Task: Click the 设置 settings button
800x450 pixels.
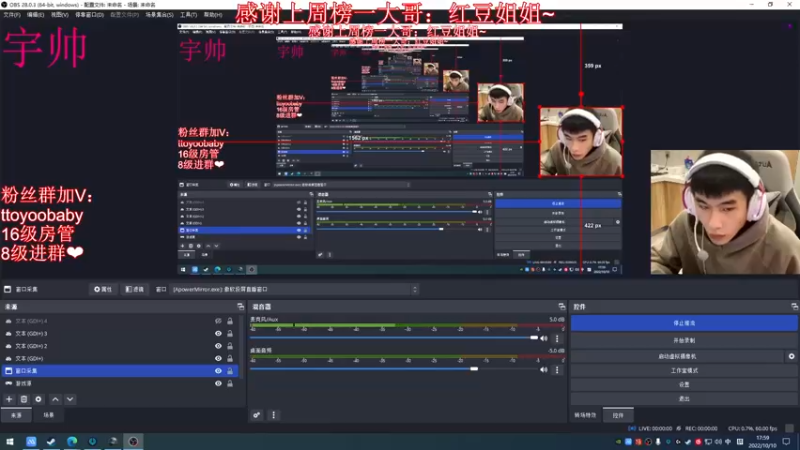Action: pyautogui.click(x=684, y=384)
